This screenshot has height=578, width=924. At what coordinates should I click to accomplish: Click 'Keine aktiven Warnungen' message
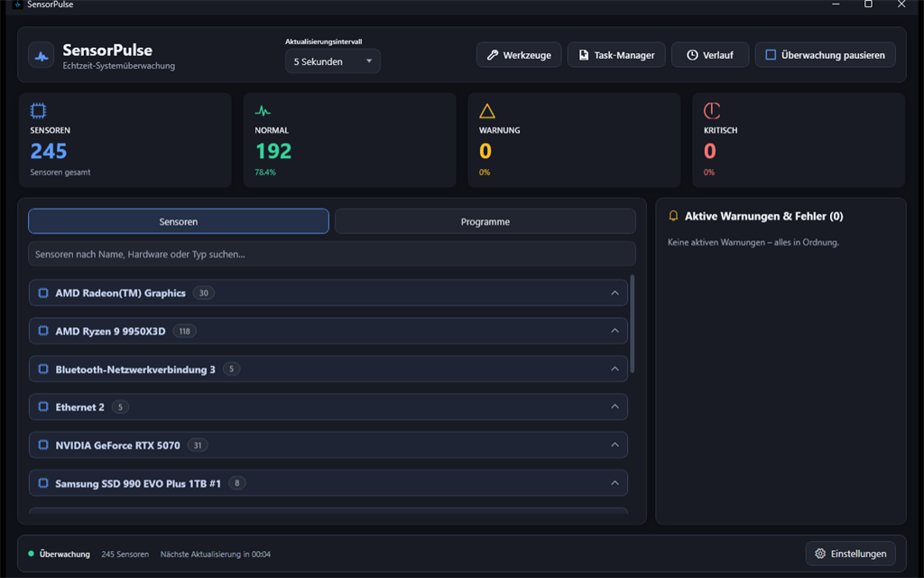[753, 242]
